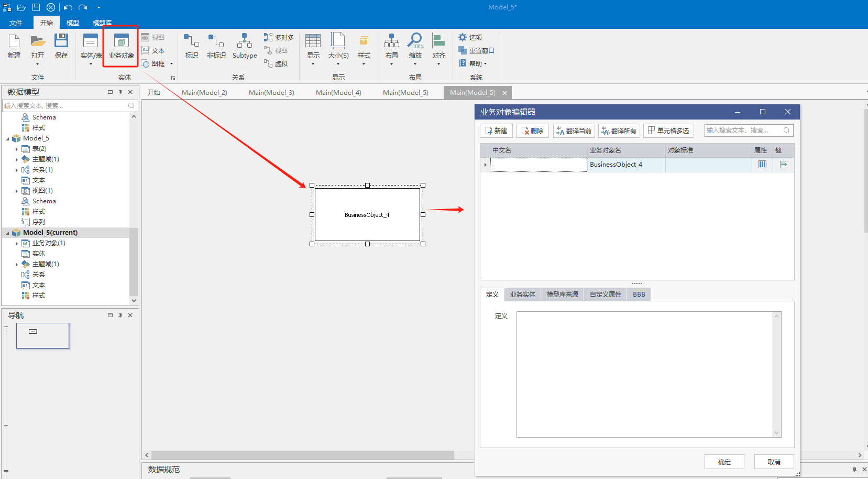
Task: Open the 键 icon for BusinessObject_4 row
Action: pos(783,165)
